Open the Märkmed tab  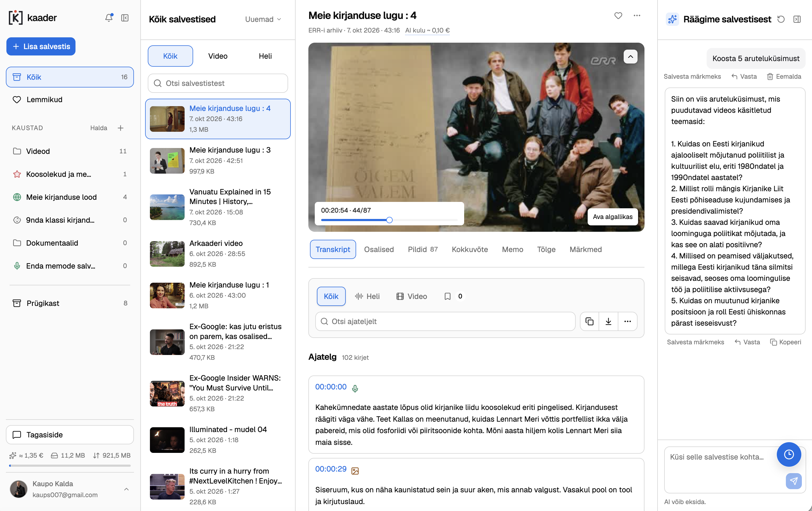(x=586, y=249)
